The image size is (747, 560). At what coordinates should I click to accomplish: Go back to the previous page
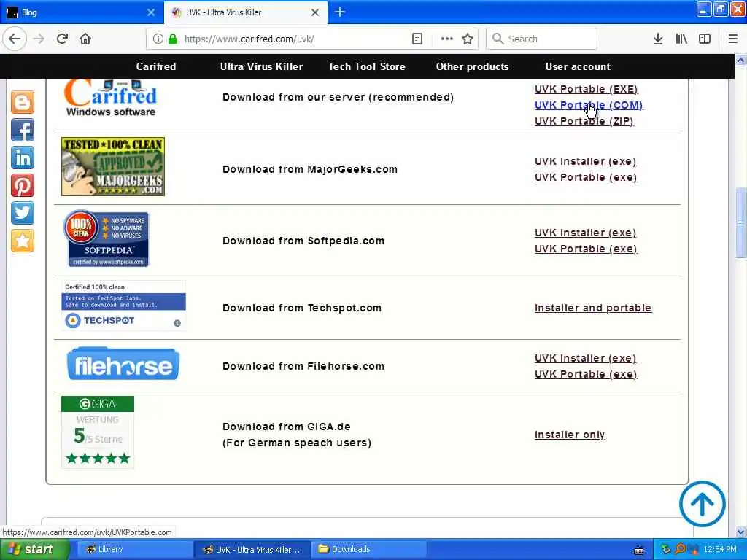tap(15, 39)
